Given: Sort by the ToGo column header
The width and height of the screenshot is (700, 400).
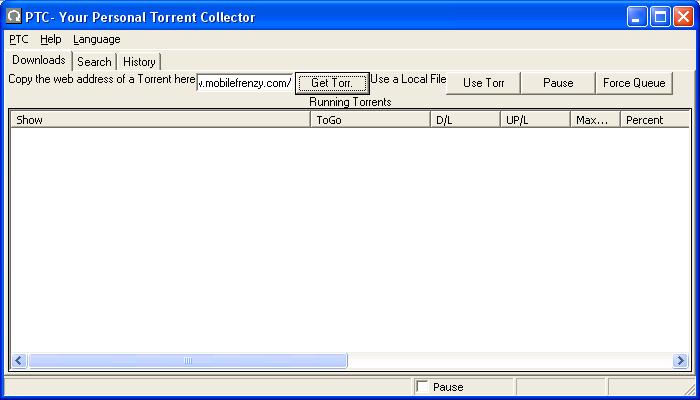Looking at the screenshot, I should 370,120.
